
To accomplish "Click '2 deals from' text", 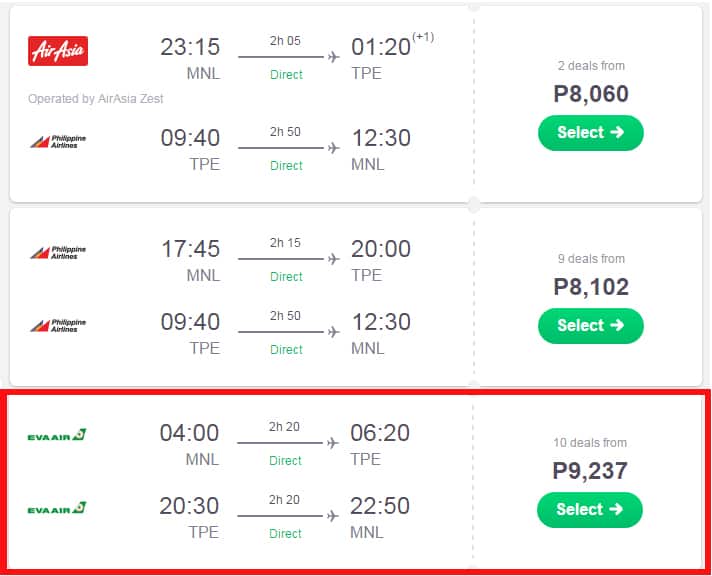I will [591, 66].
